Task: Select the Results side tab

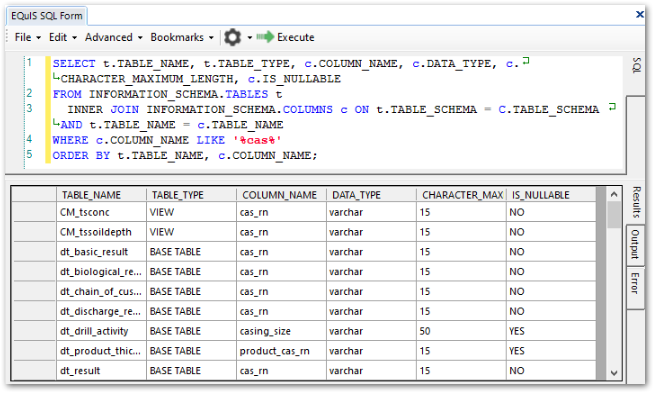Action: point(636,202)
